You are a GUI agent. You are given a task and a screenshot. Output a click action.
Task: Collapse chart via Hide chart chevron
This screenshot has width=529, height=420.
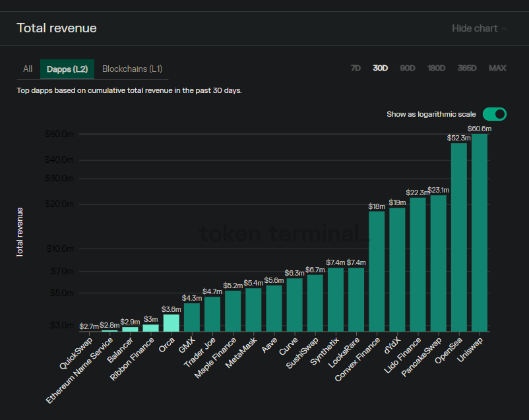click(x=504, y=28)
